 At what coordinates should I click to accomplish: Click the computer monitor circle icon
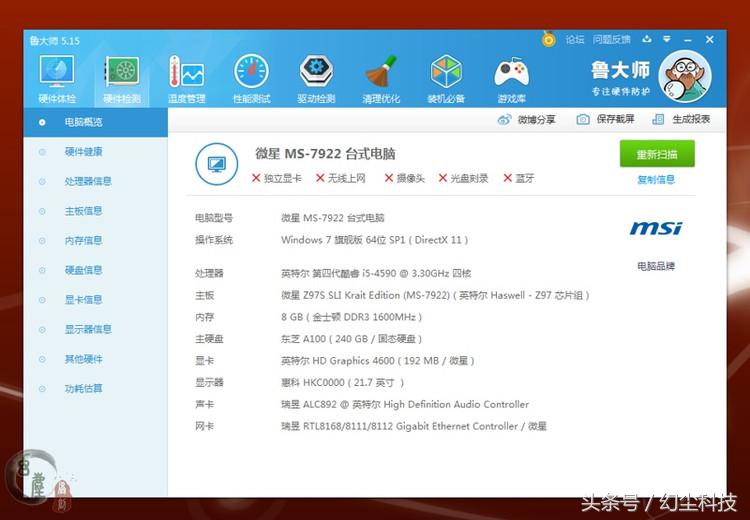(x=217, y=164)
